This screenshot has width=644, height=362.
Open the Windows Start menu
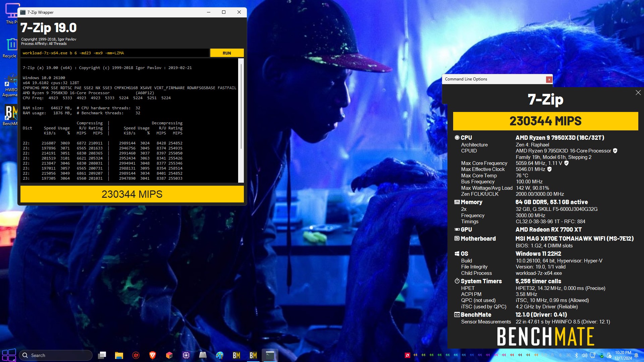[9, 355]
